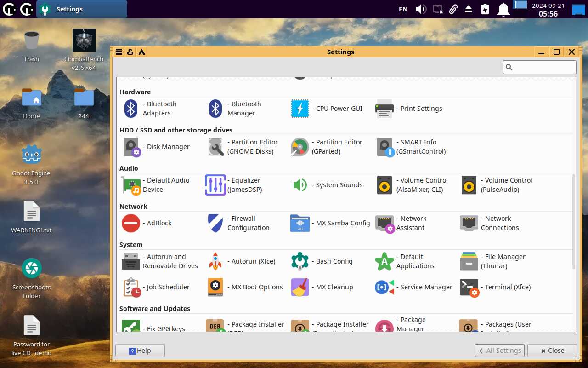Open Disk Manager settings
Screen dimensions: 588x368
pos(131,147)
